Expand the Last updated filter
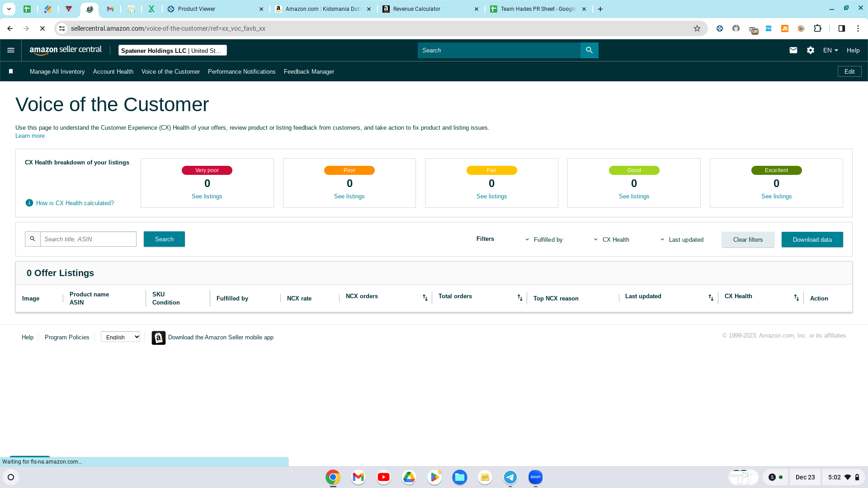 pyautogui.click(x=681, y=239)
